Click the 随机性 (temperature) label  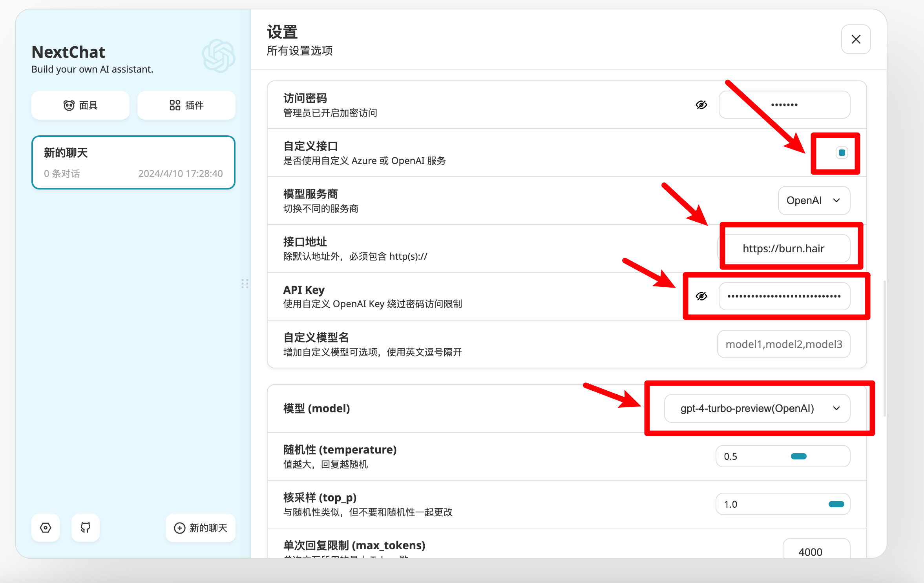pos(340,450)
